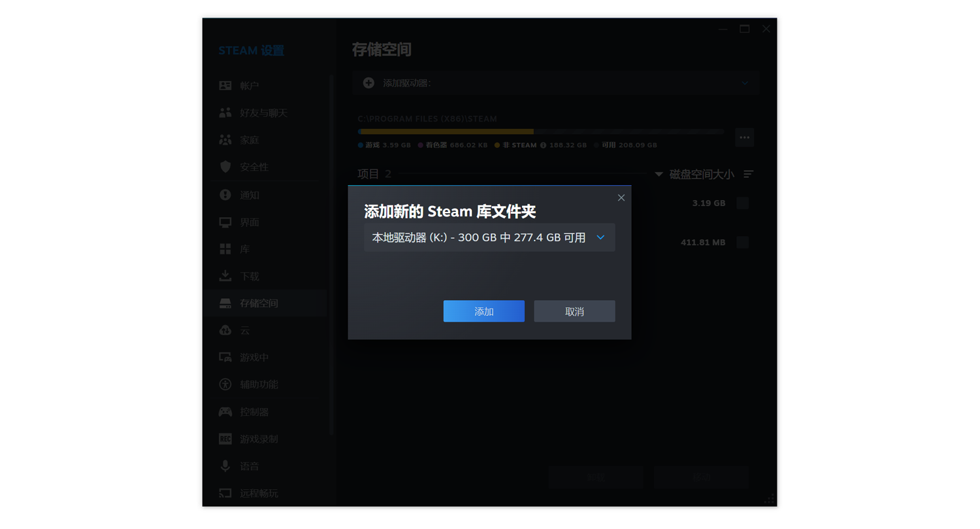980x529 pixels.
Task: Tick the checkbox for the 411.81 MB item
Action: coord(743,243)
